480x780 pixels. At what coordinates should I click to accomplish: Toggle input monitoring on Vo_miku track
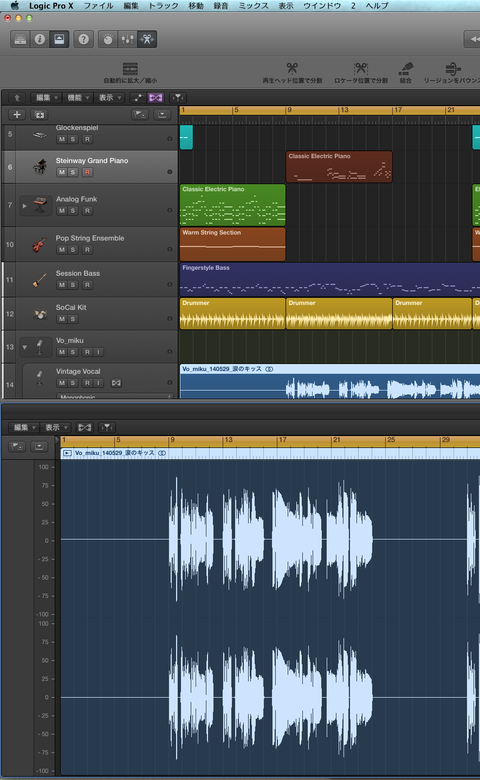pos(98,352)
